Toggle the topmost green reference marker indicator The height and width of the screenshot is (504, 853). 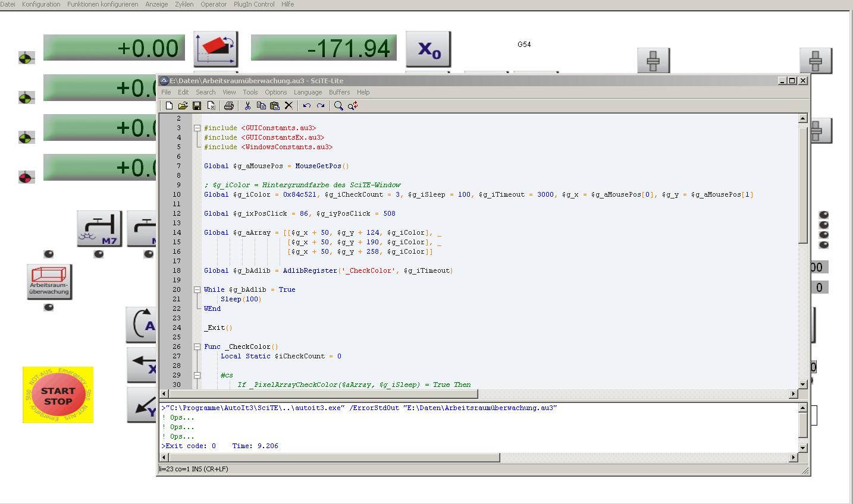[26, 58]
